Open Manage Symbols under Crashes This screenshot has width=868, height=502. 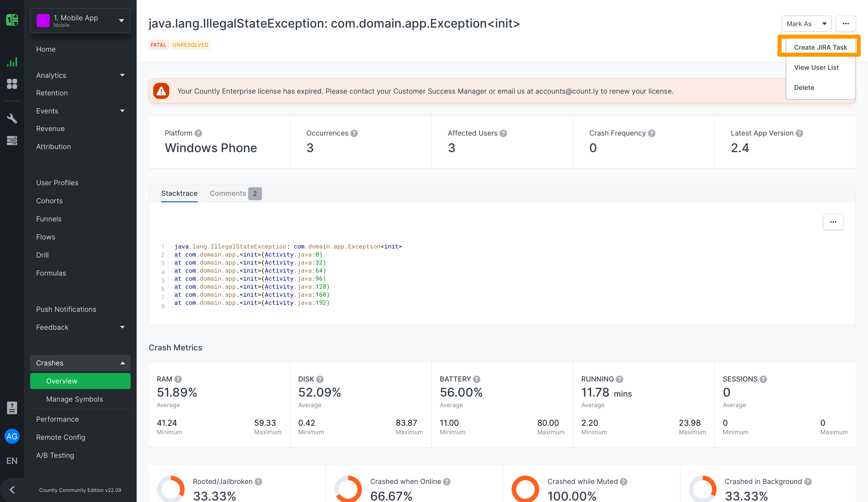[x=74, y=399]
